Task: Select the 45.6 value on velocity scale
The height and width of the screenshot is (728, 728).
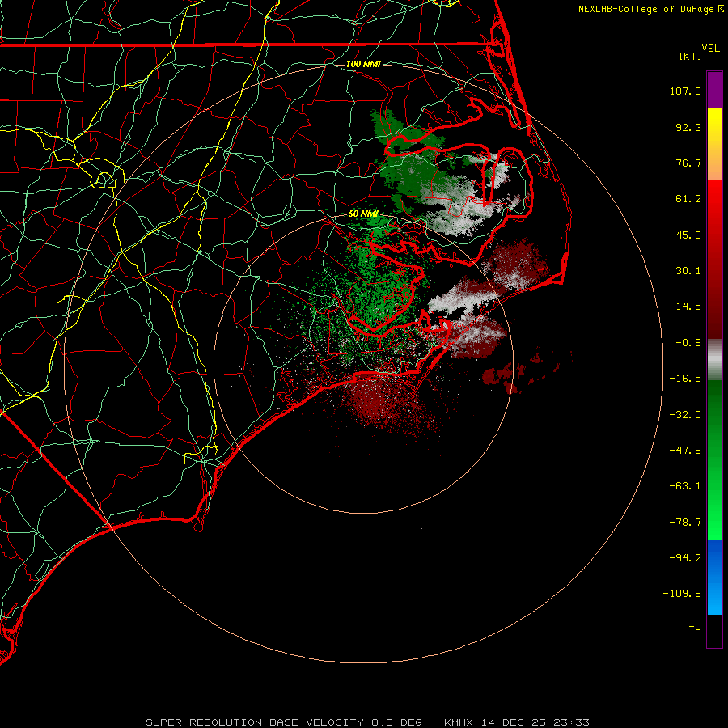Action: click(x=688, y=235)
